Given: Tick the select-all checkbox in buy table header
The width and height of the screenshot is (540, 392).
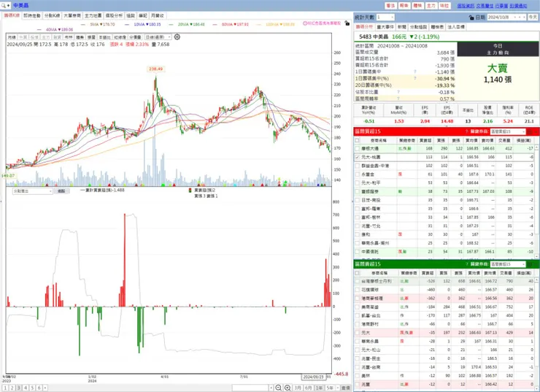Looking at the screenshot, I should click(357, 141).
